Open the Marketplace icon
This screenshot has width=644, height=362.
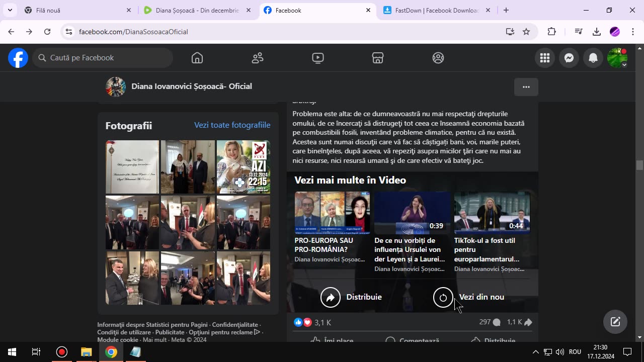pos(378,58)
